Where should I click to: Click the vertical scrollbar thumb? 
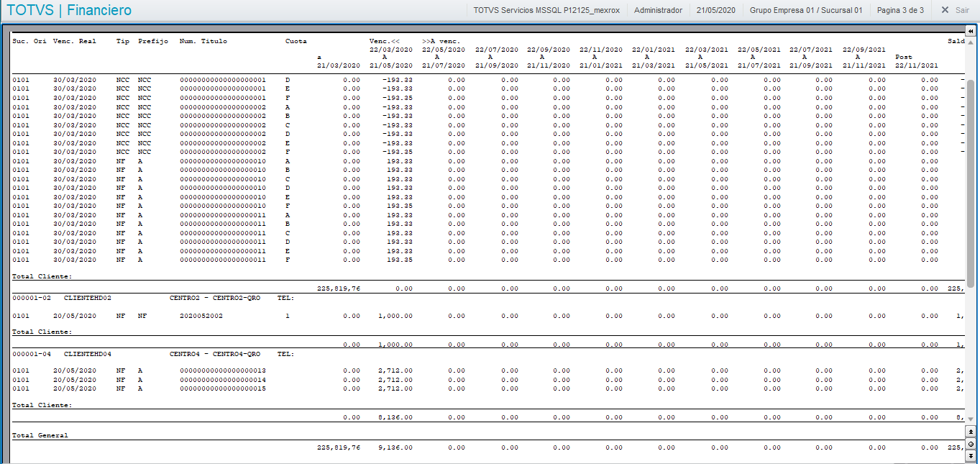point(971,183)
